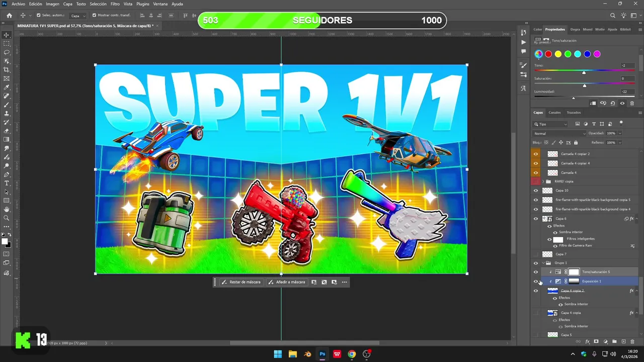
Task: Collapse effects of Capa 6 layer
Action: [637, 219]
